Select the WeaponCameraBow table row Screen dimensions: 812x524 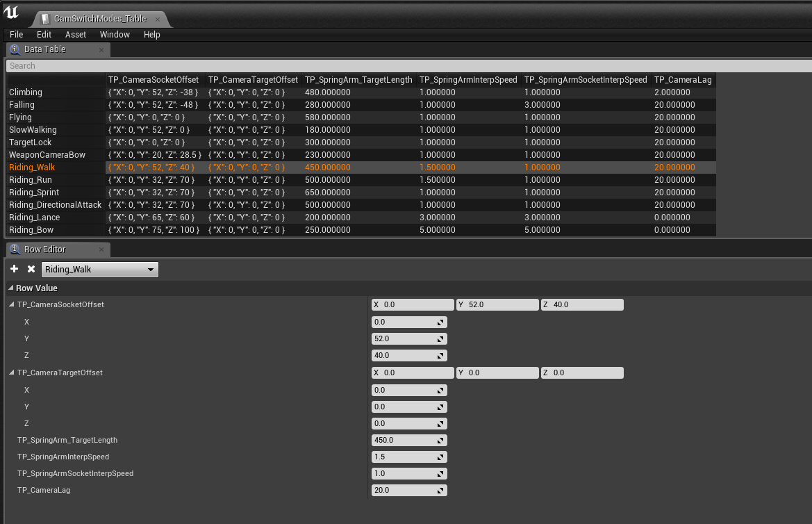pyautogui.click(x=47, y=155)
